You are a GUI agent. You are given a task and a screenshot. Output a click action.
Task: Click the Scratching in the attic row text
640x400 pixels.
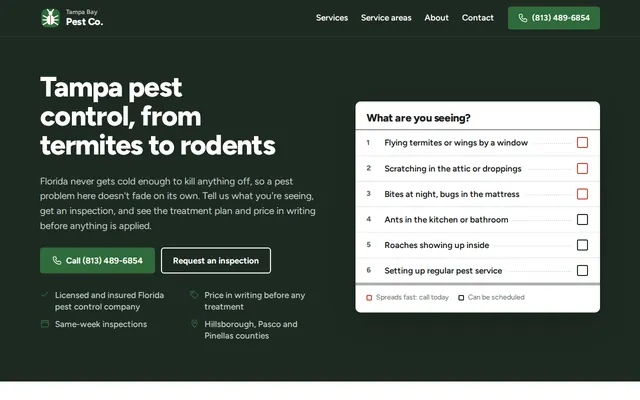point(453,169)
